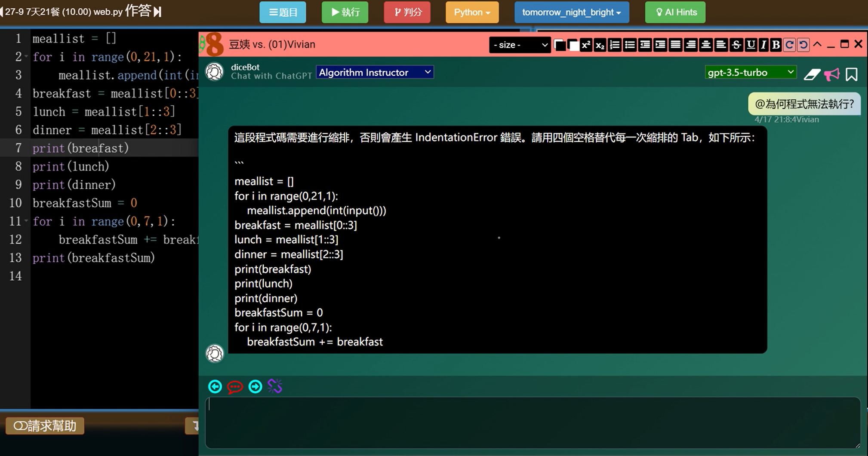Click the eraser icon to clear chat
Image resolution: width=868 pixels, height=456 pixels.
tap(812, 74)
